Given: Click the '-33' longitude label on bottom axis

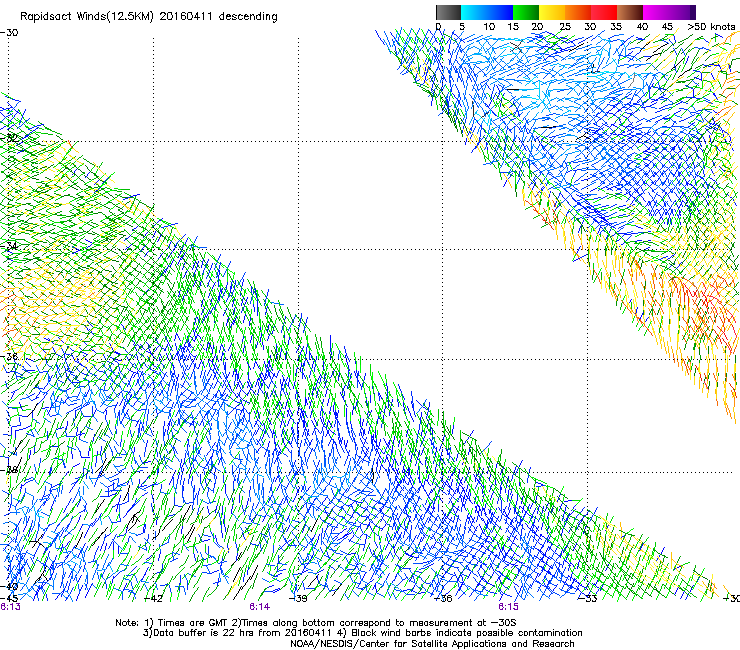Looking at the screenshot, I should 588,599.
